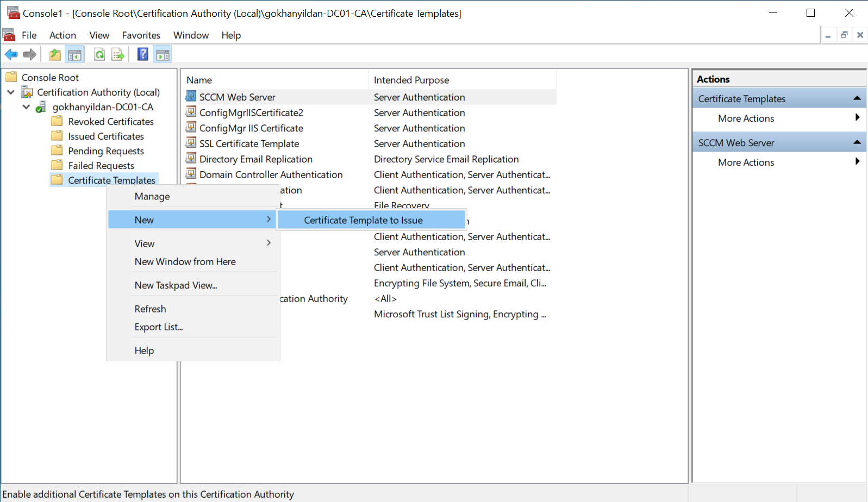Toggle Show/Hide Console Tree button
The width and height of the screenshot is (868, 502).
[x=74, y=54]
